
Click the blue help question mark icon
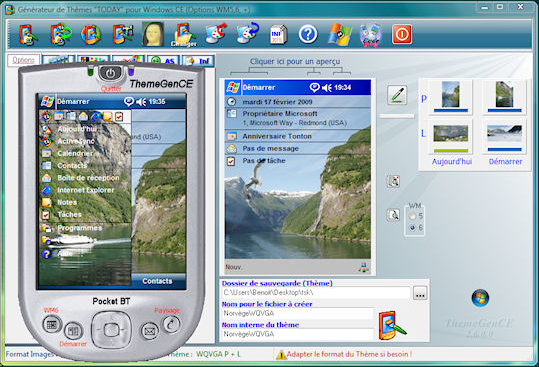coord(308,34)
